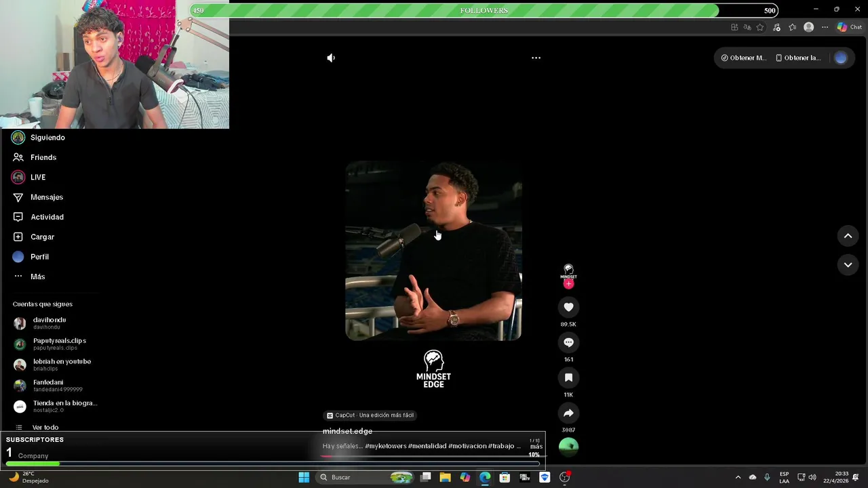
Task: Click the playing video thumbnail
Action: point(433,251)
